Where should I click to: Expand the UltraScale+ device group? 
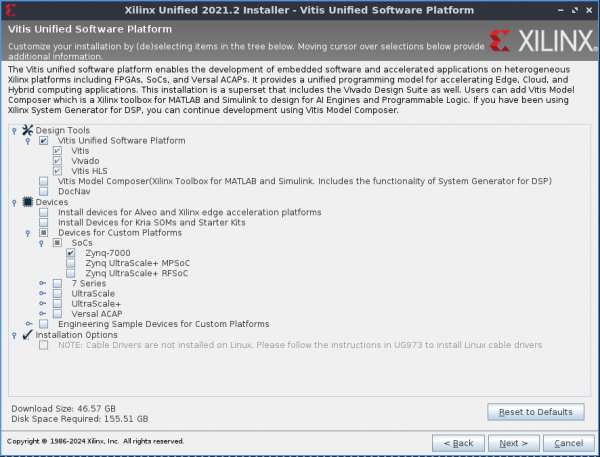(42, 304)
